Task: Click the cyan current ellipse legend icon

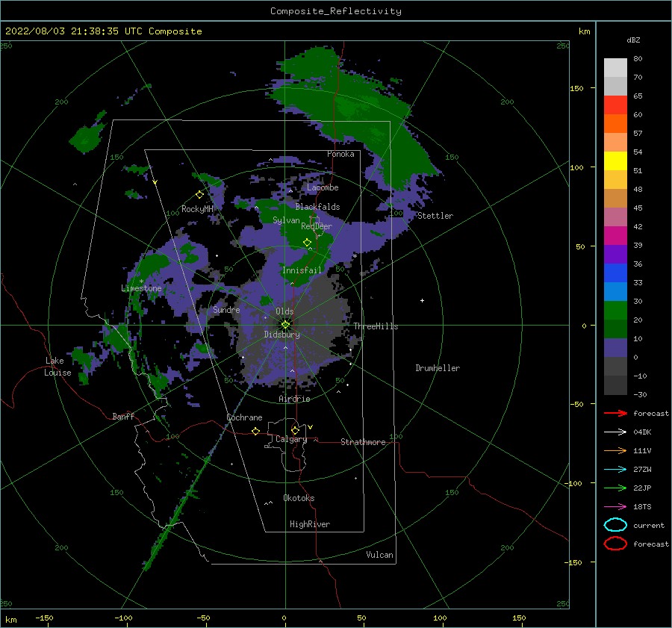Action: tap(615, 525)
